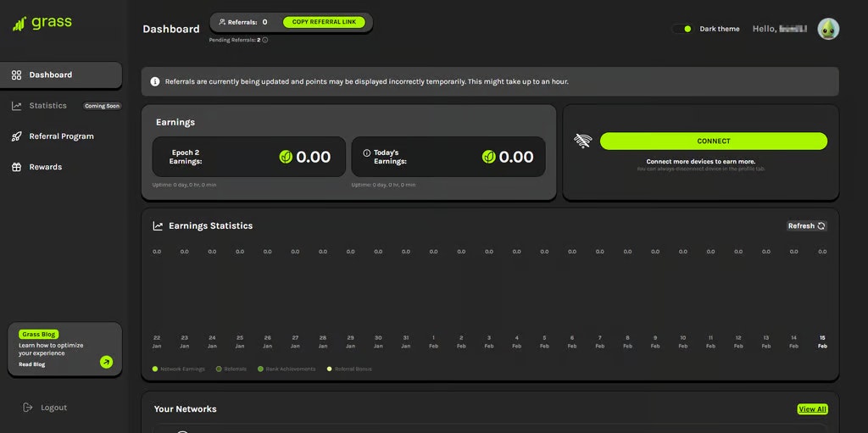Open Referral Program page

pos(61,136)
